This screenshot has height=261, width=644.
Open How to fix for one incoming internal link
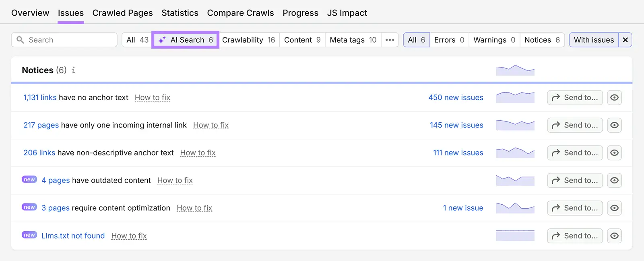click(x=211, y=125)
